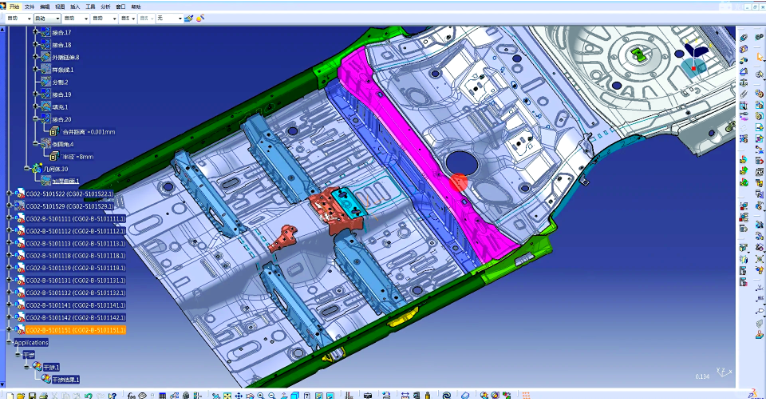Open the 开始 (Start) menu
This screenshot has height=399, width=766.
(14, 6)
